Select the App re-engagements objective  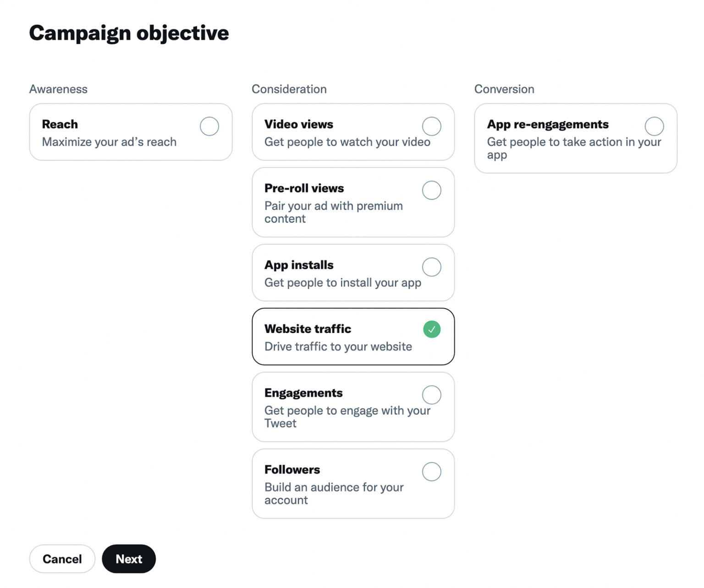click(654, 126)
